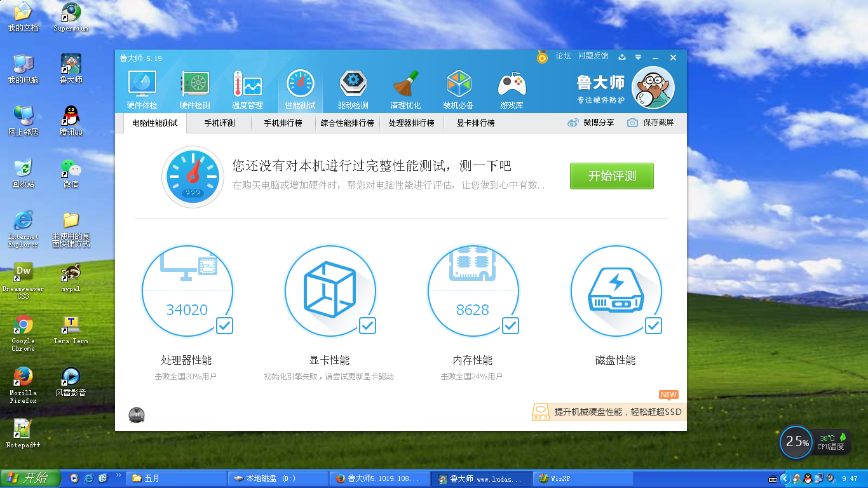Click the 初始化引擎失败 graphics error text
This screenshot has height=488, width=868.
pos(329,377)
